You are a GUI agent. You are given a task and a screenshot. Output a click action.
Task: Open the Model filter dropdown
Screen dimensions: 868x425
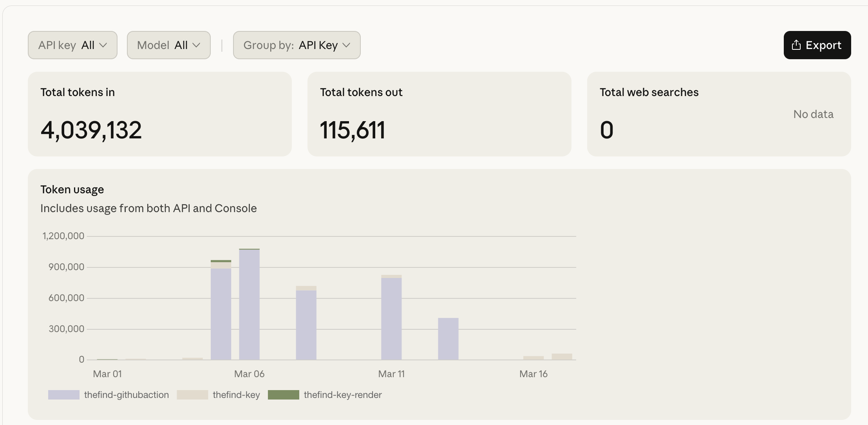pyautogui.click(x=168, y=45)
